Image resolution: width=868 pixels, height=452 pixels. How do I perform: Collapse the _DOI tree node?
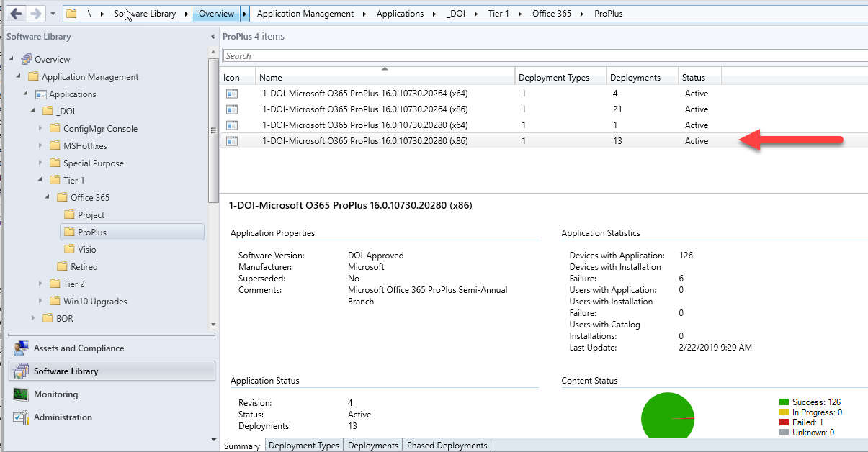(33, 111)
